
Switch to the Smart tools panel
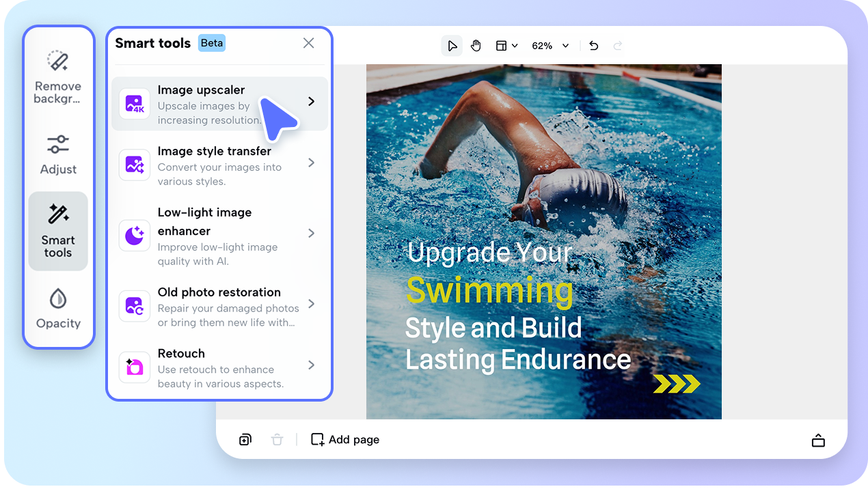58,231
